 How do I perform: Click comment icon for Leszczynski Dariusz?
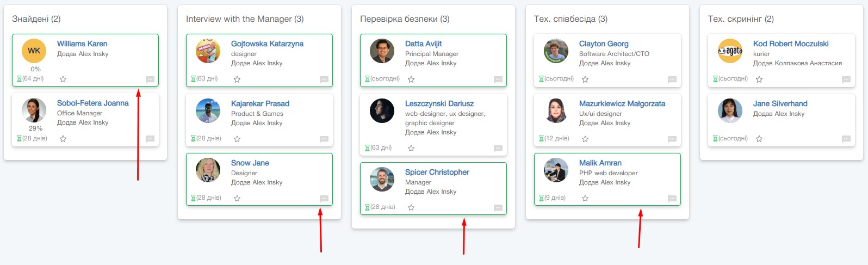click(x=498, y=149)
